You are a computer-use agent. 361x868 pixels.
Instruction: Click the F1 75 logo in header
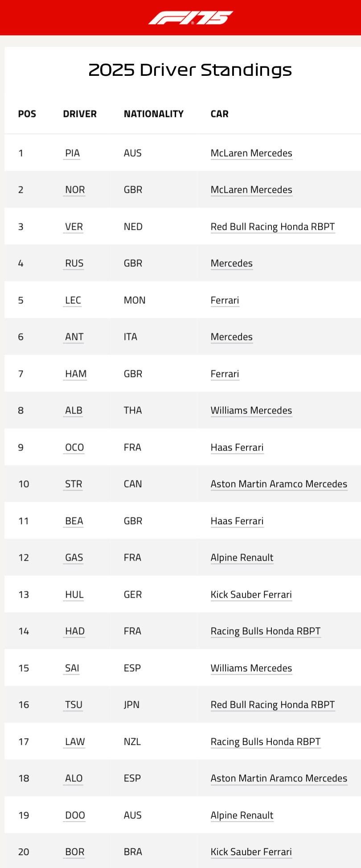coord(191,18)
